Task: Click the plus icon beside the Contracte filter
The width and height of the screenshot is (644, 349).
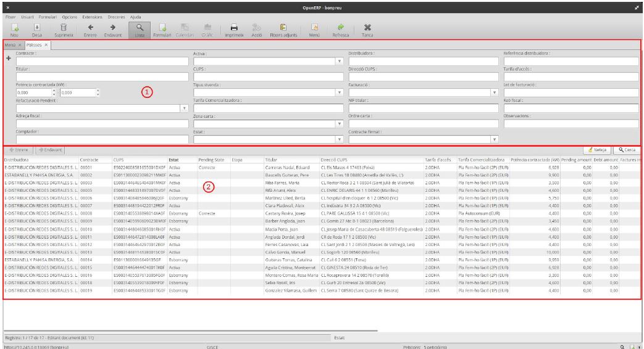Action: [8, 59]
